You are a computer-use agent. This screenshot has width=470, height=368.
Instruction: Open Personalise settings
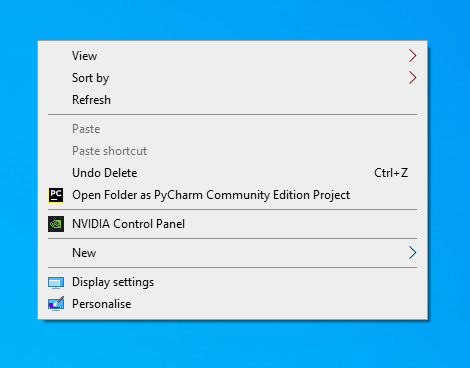(x=233, y=304)
